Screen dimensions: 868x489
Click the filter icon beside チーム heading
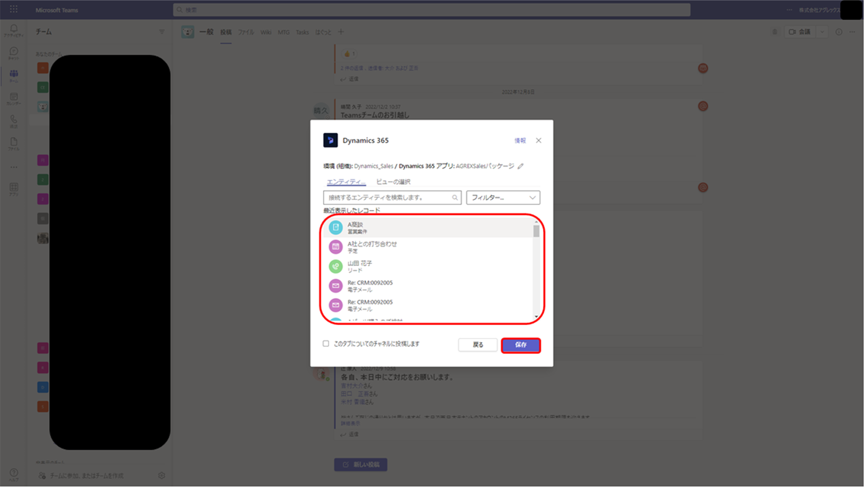tap(162, 32)
